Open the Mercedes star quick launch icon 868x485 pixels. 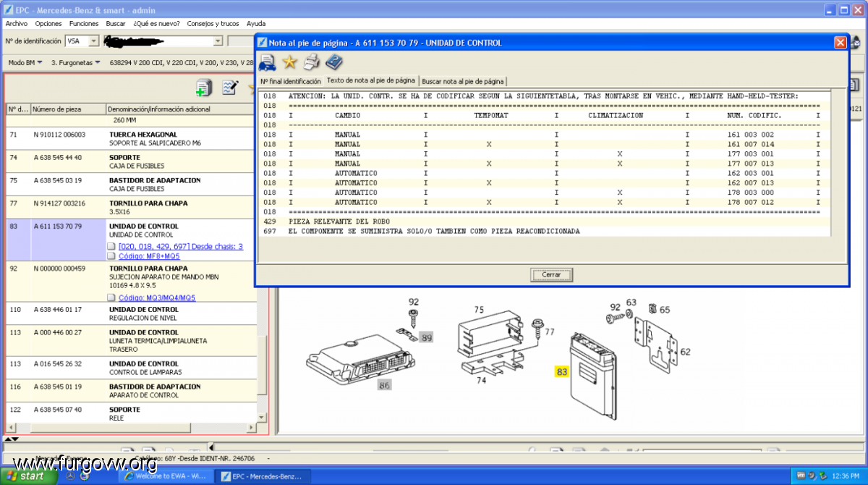(x=71, y=476)
